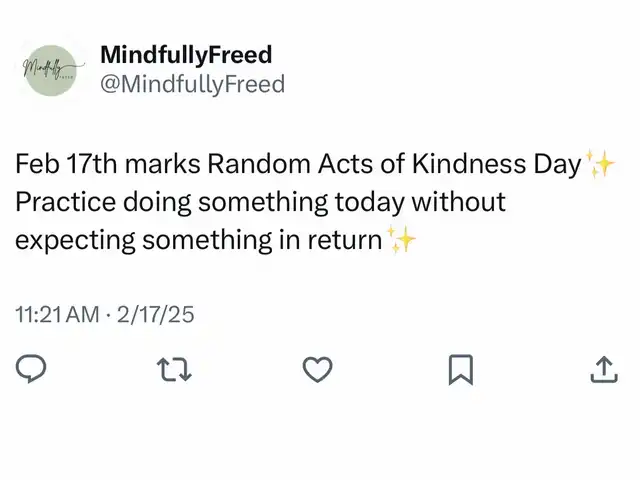Image resolution: width=640 pixels, height=480 pixels.
Task: Click the 2/17/25 post date
Action: [x=155, y=315]
